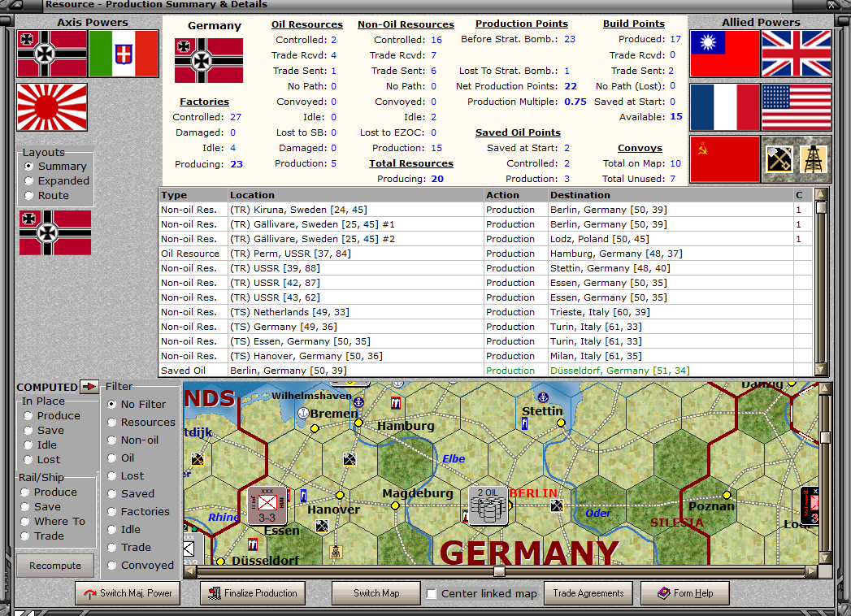851x616 pixels.
Task: Click the factory icon north of Hamburg
Action: tap(396, 403)
